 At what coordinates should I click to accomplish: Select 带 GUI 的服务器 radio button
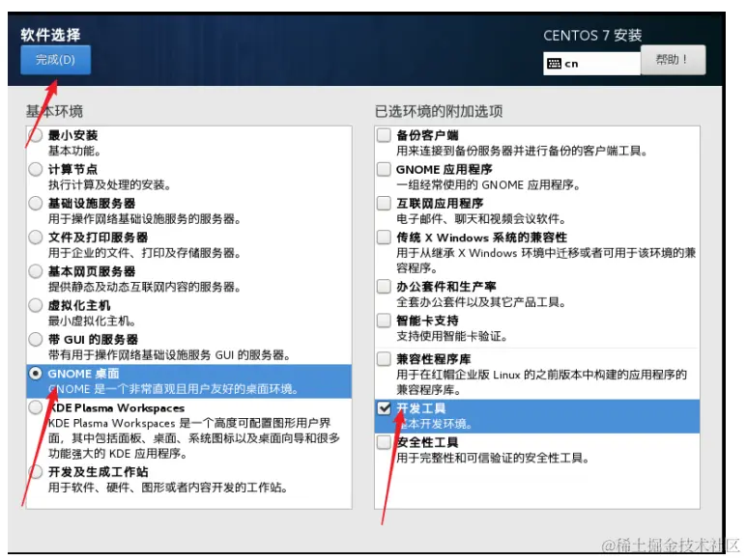35,340
